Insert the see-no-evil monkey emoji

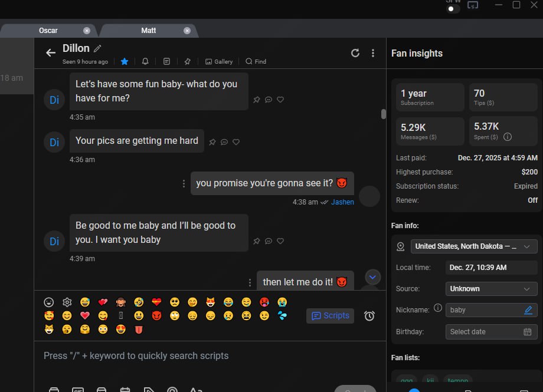pyautogui.click(x=120, y=302)
